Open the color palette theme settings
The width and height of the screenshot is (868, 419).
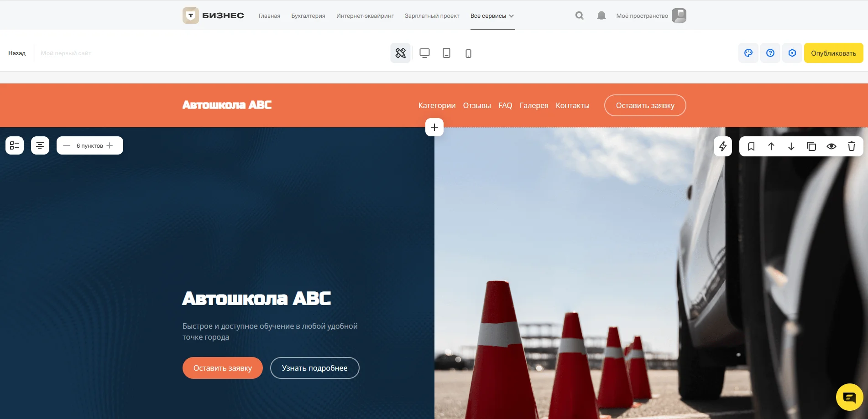click(748, 53)
